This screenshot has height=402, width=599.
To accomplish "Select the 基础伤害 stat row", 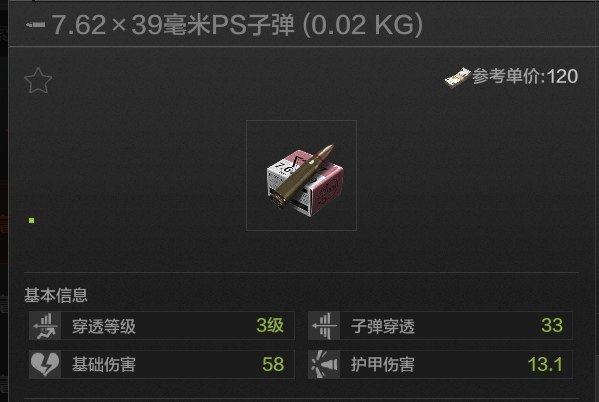I will [162, 364].
